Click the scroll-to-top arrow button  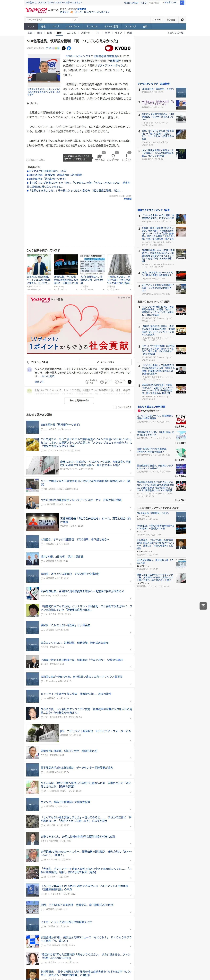[203, 606]
